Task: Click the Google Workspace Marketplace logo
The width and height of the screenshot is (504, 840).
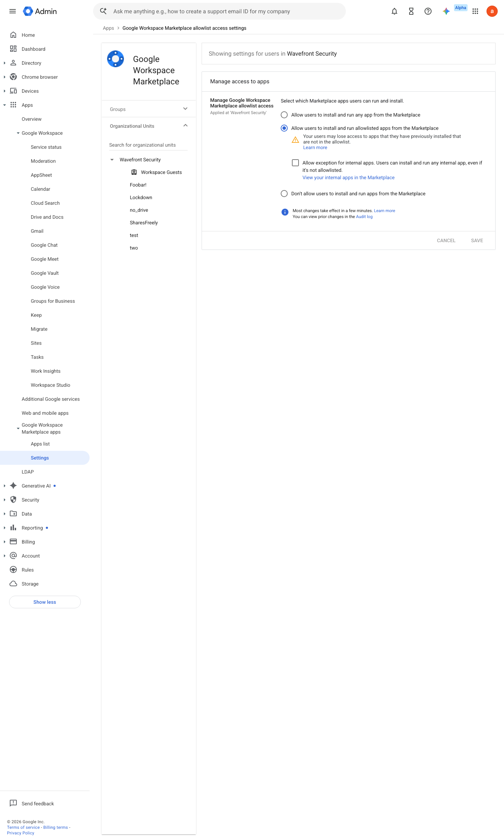Action: coord(115,59)
